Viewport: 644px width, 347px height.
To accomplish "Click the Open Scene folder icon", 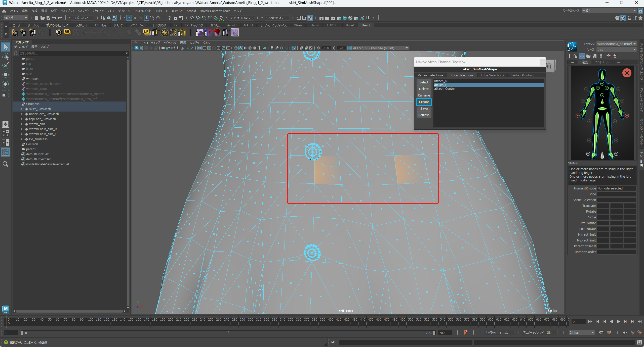I will click(42, 18).
